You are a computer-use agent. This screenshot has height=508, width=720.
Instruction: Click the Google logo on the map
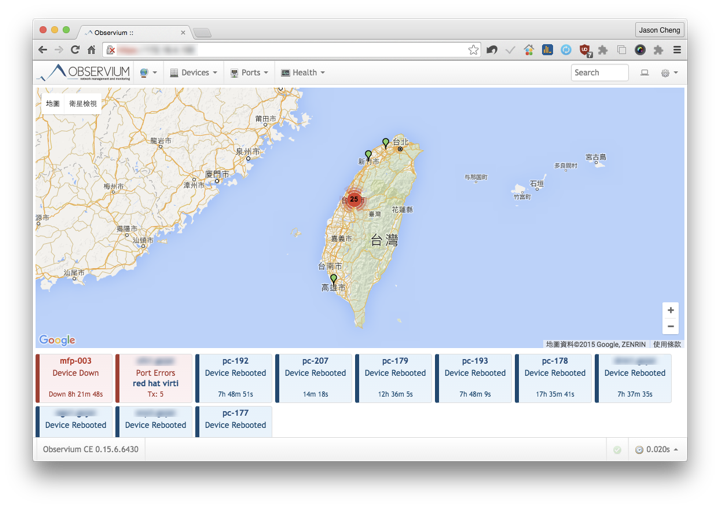(57, 340)
